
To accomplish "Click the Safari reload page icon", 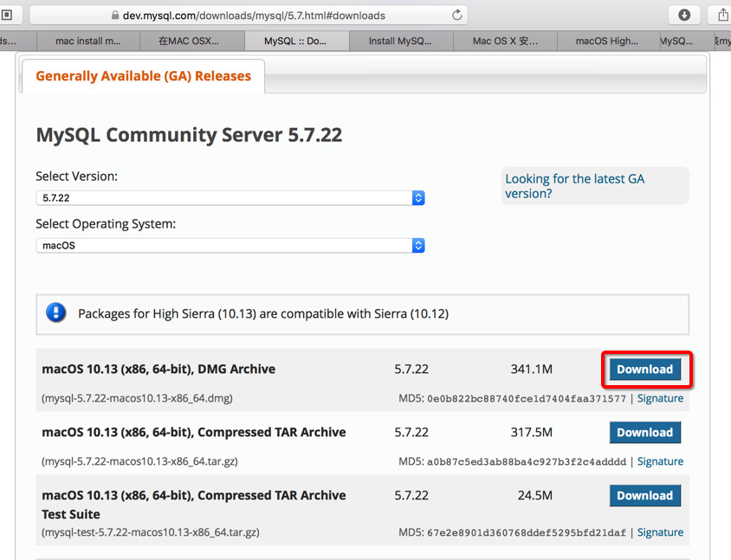I will pos(457,15).
